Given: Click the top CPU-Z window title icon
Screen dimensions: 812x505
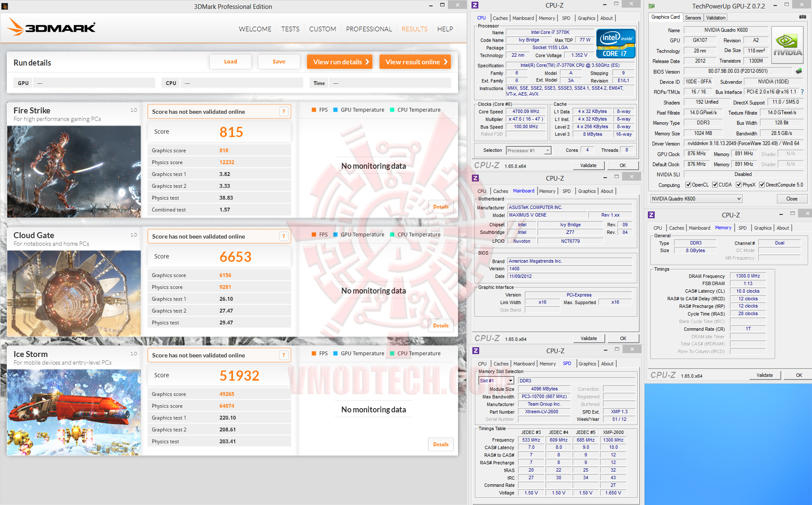Looking at the screenshot, I should click(475, 5).
